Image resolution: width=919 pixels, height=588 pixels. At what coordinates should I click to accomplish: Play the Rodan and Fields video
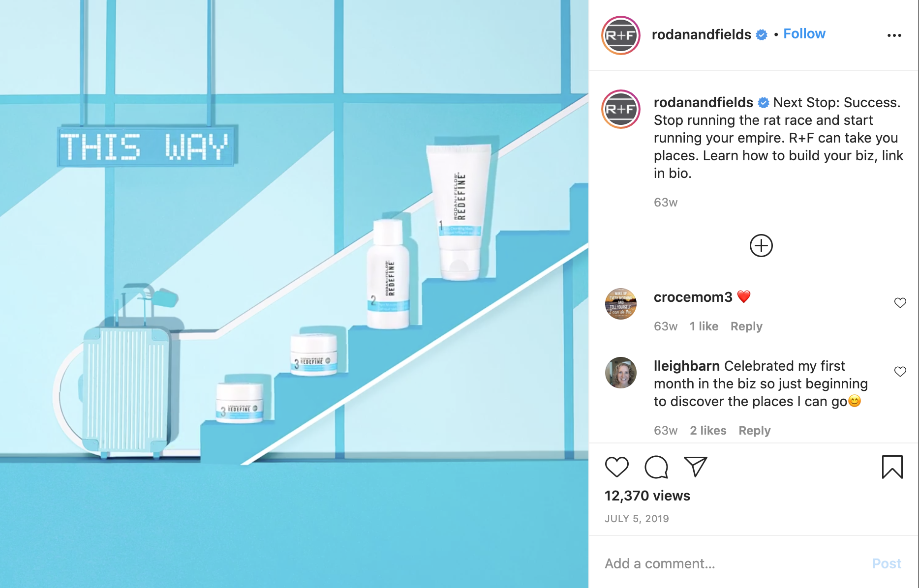point(294,294)
